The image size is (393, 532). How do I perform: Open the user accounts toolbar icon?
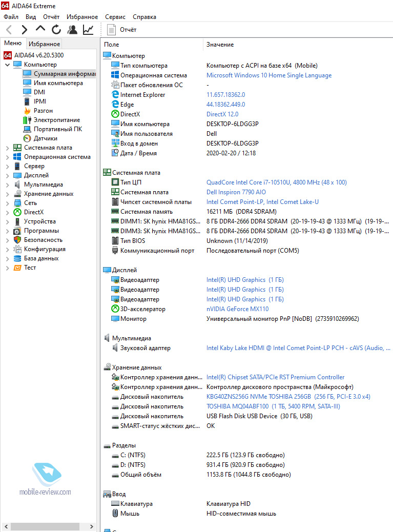click(x=72, y=30)
